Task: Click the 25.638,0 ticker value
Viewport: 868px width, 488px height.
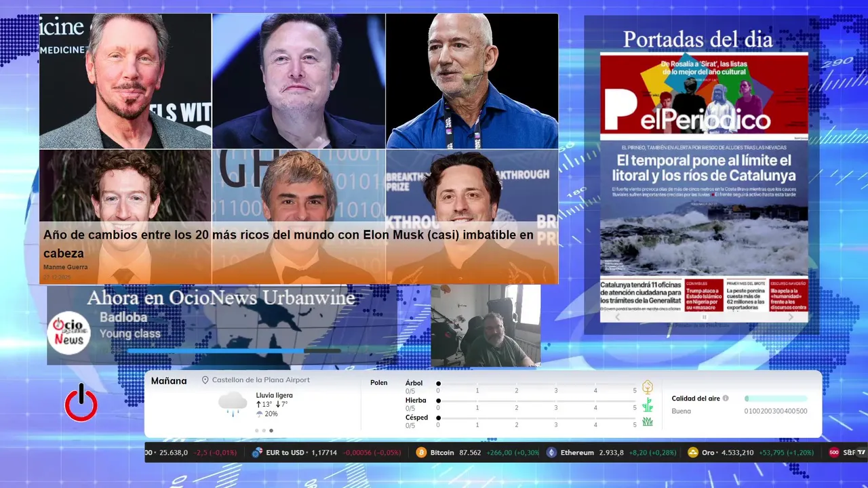Action: pyautogui.click(x=174, y=452)
